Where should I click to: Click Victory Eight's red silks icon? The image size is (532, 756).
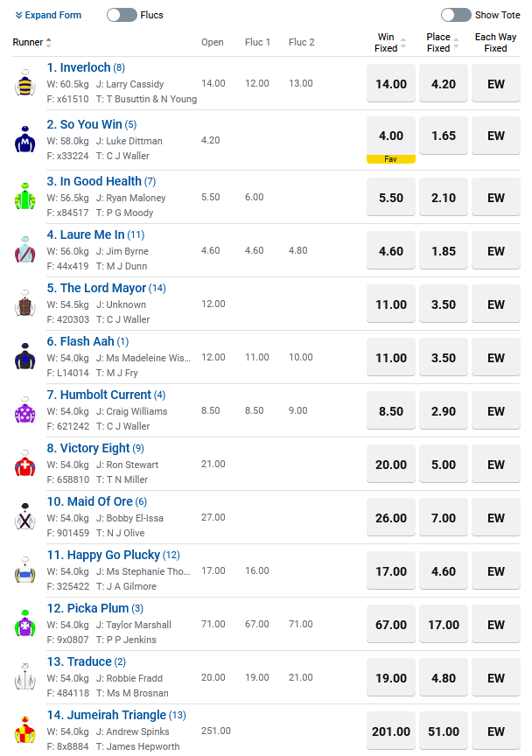tap(24, 463)
